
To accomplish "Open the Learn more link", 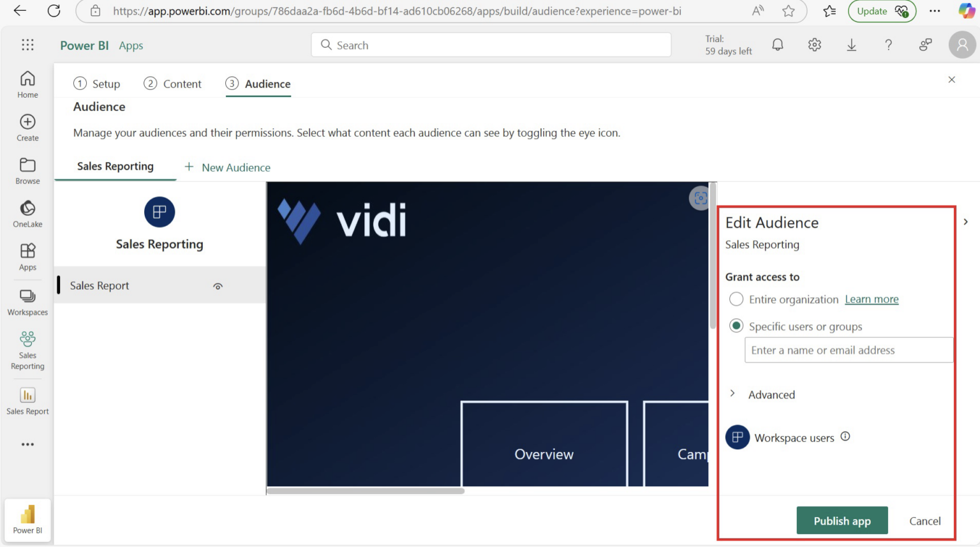I will pyautogui.click(x=872, y=299).
